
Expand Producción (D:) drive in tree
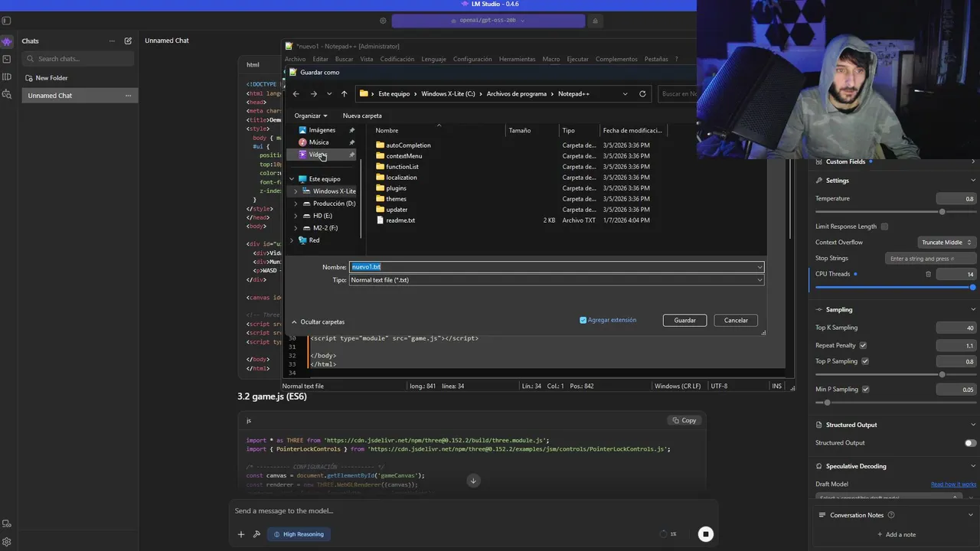tap(296, 204)
